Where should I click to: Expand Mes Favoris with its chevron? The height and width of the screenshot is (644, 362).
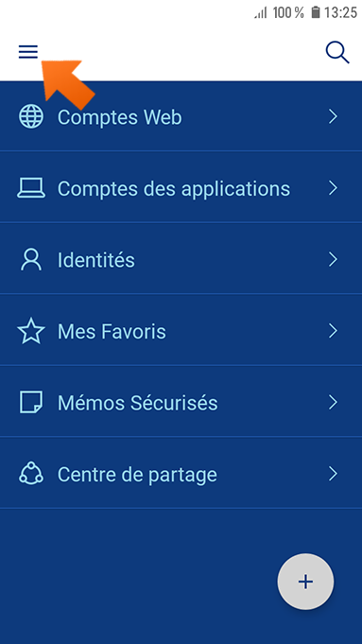334,331
